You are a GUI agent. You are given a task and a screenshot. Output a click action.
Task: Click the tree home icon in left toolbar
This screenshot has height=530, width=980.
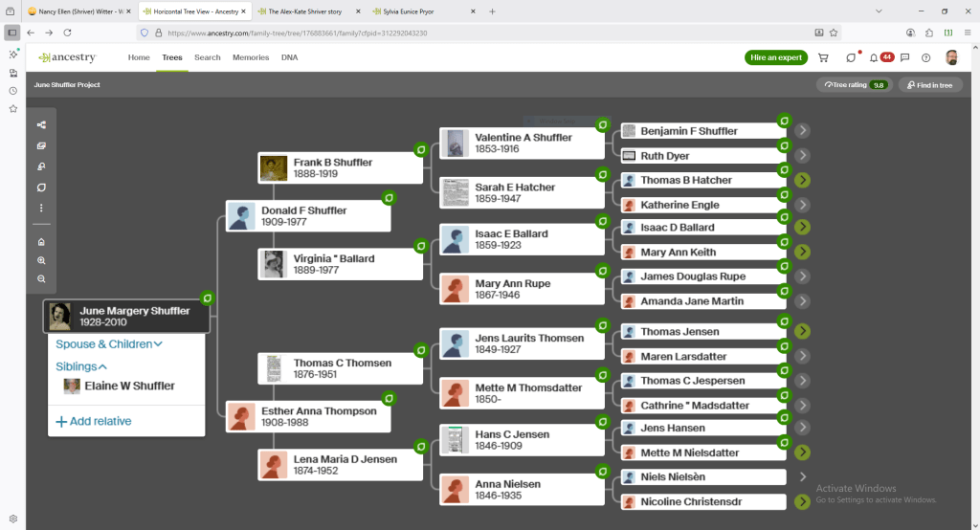tap(41, 242)
